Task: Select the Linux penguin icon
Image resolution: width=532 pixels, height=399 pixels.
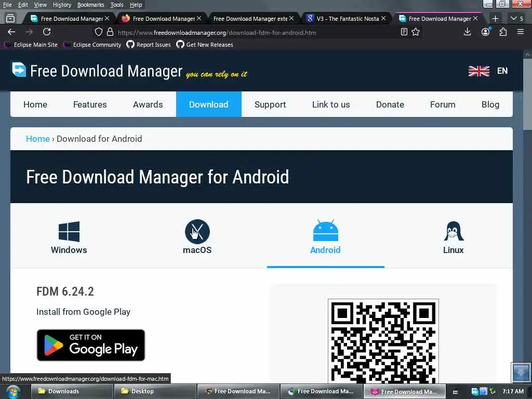Action: (454, 231)
